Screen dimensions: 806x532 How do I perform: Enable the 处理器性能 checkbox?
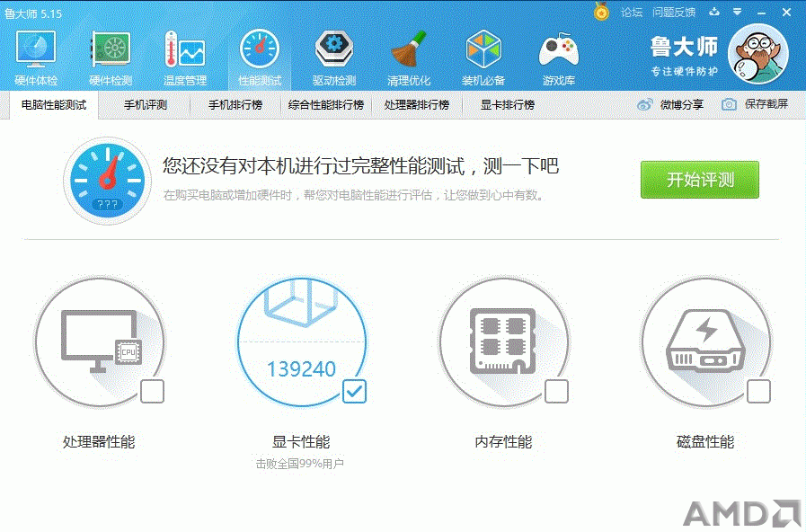tap(152, 391)
